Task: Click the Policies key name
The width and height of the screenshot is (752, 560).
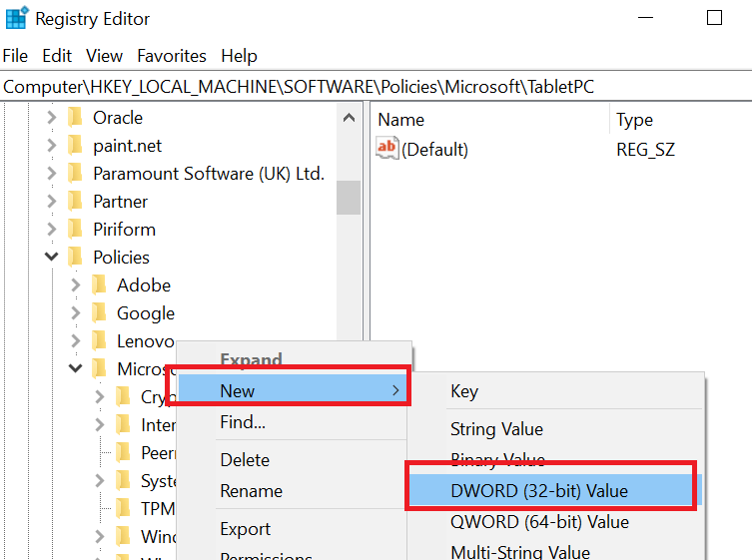Action: pos(121,258)
